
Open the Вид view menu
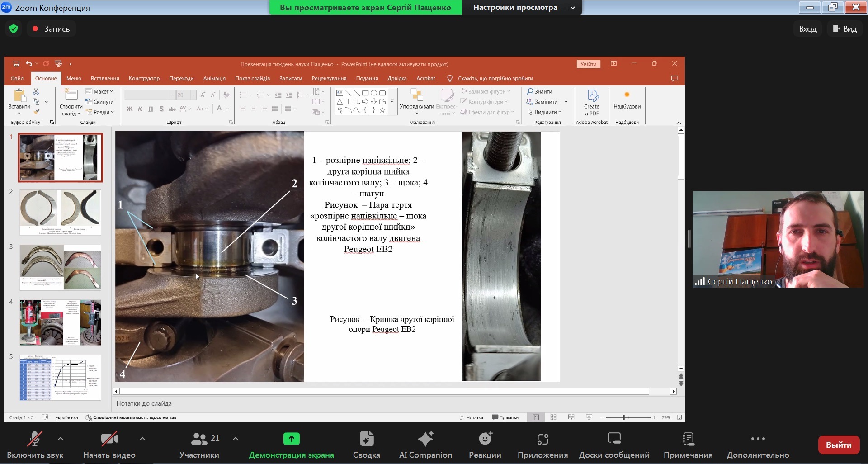(x=845, y=29)
